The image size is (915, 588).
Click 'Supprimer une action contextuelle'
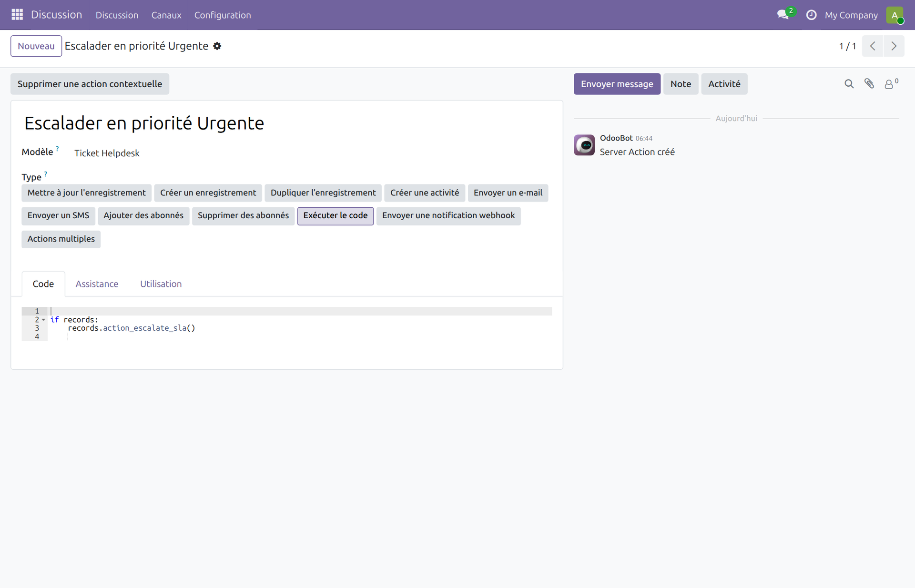(x=90, y=83)
